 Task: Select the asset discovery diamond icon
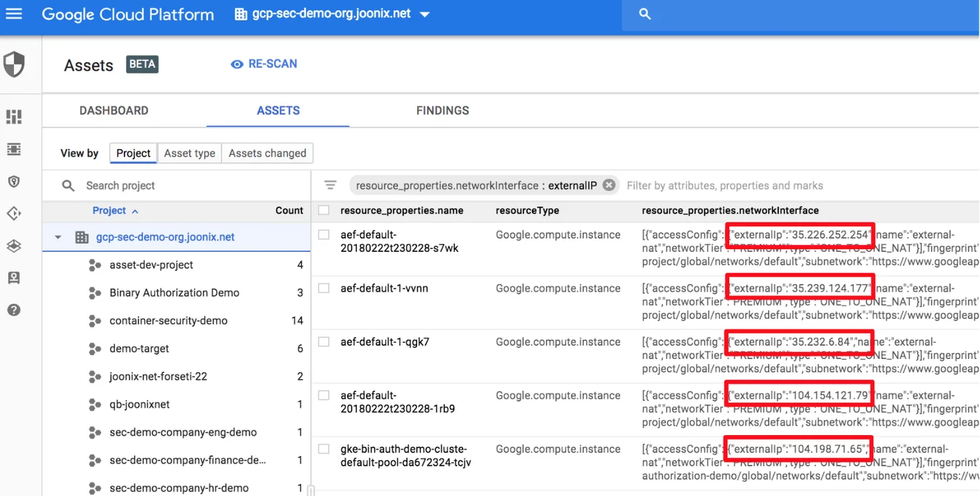[13, 213]
